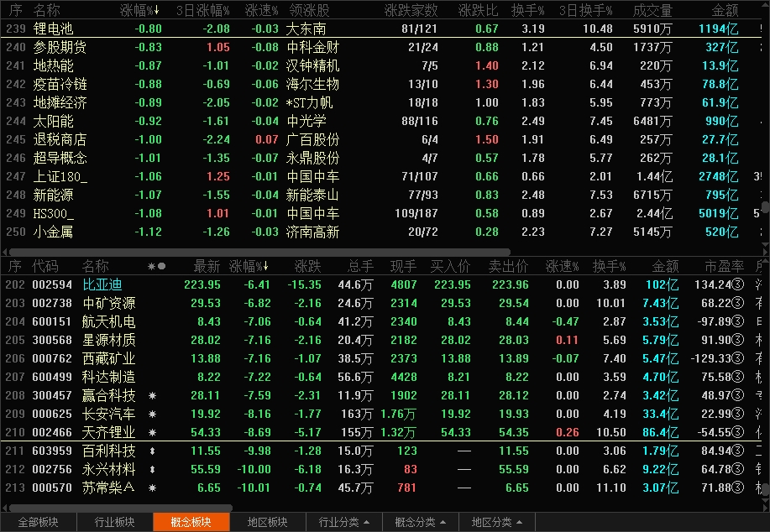Click stock code 002466
770x532 pixels.
[x=52, y=432]
